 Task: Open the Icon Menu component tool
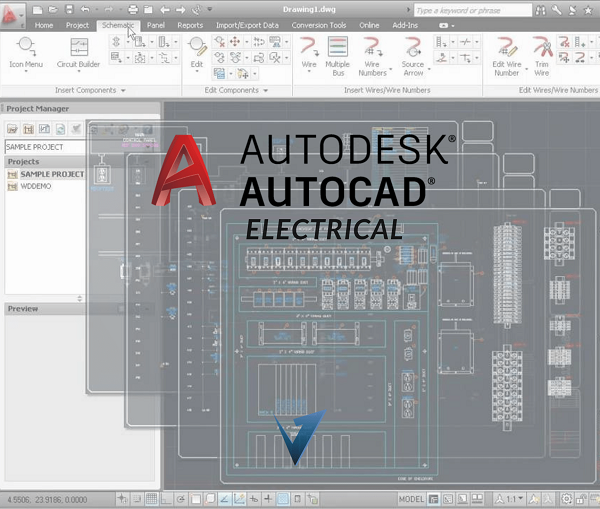coord(26,52)
